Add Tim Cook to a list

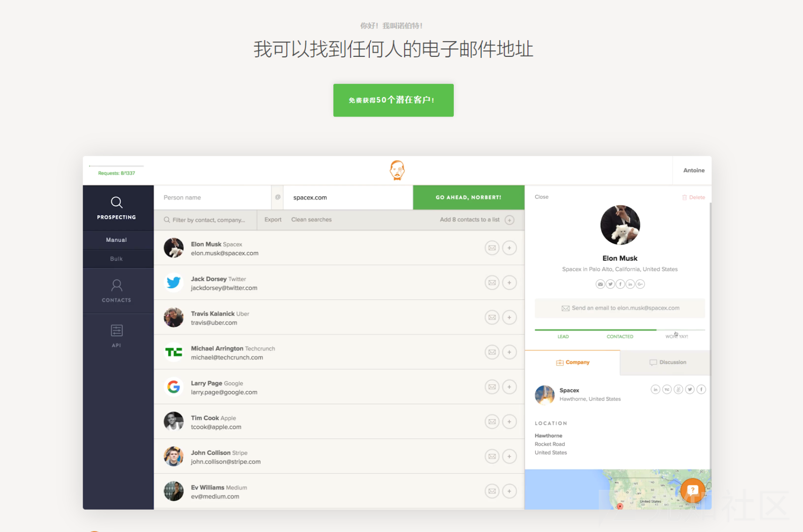pyautogui.click(x=509, y=421)
